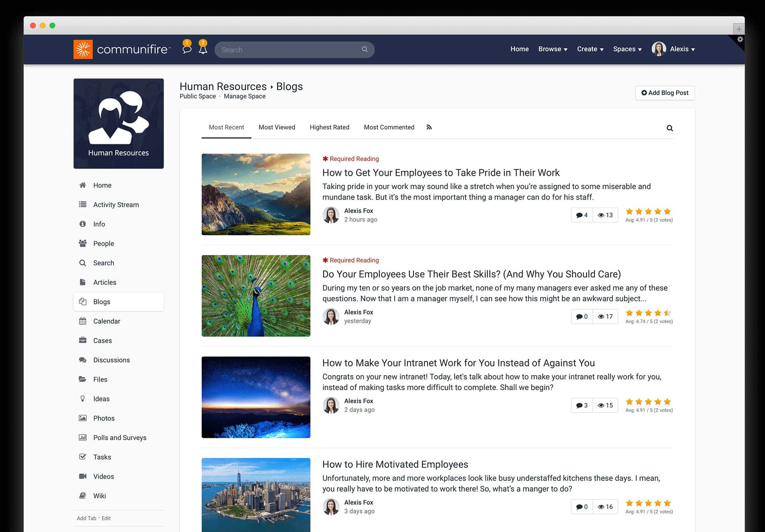Rate the intranet post via its star rating
This screenshot has height=532, width=765.
click(648, 402)
